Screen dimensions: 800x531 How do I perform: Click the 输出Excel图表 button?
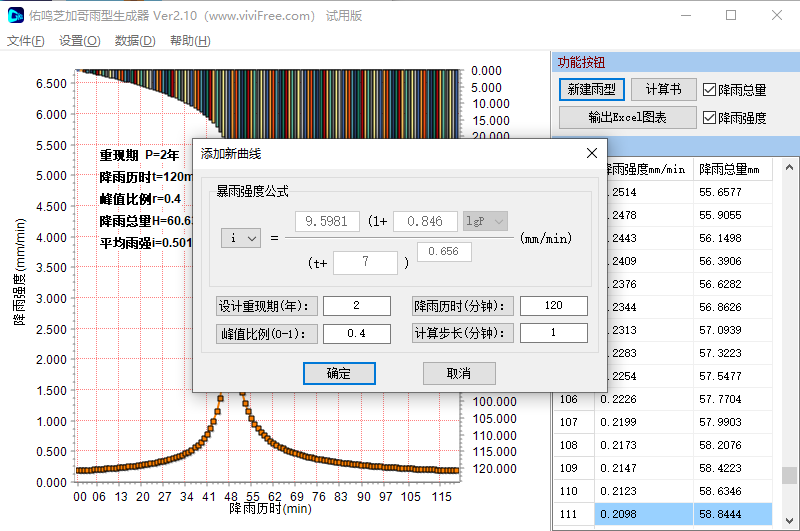coord(627,117)
